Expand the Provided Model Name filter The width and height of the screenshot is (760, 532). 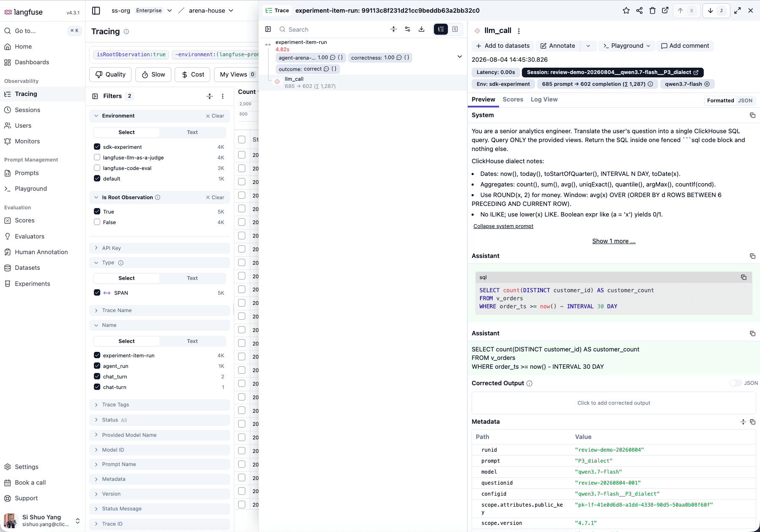point(159,435)
